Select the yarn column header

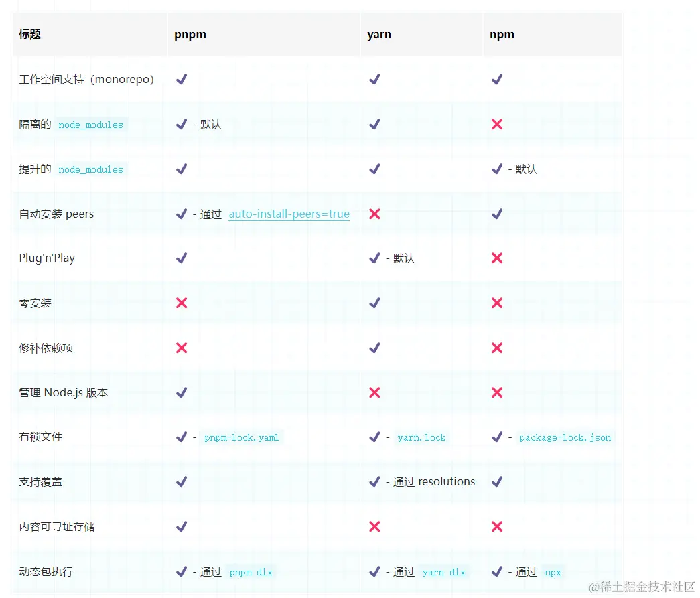(379, 34)
